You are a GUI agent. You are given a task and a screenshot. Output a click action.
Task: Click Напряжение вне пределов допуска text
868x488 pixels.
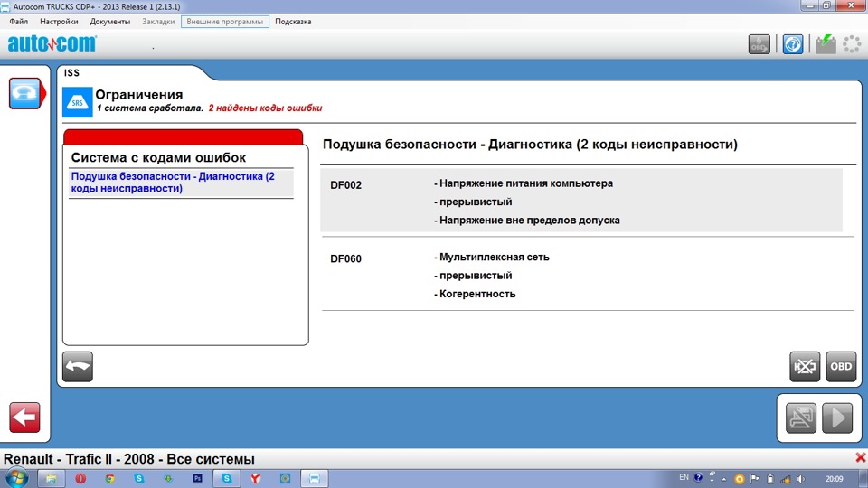tap(530, 221)
